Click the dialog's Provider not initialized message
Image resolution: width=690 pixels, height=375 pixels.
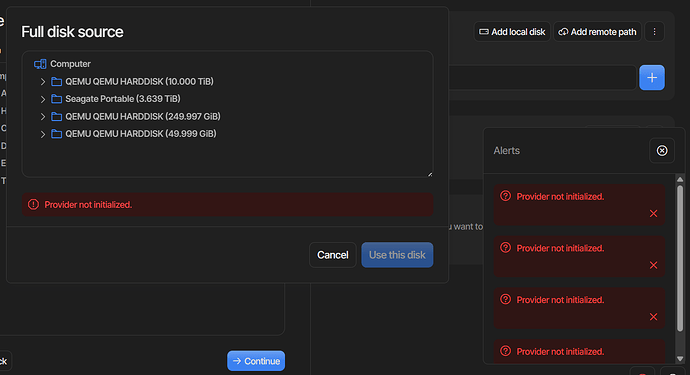pyautogui.click(x=88, y=205)
